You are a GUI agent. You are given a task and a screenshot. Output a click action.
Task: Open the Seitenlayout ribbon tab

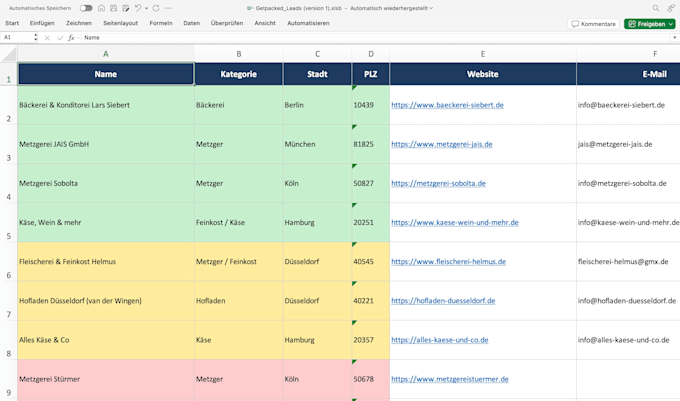click(x=121, y=23)
